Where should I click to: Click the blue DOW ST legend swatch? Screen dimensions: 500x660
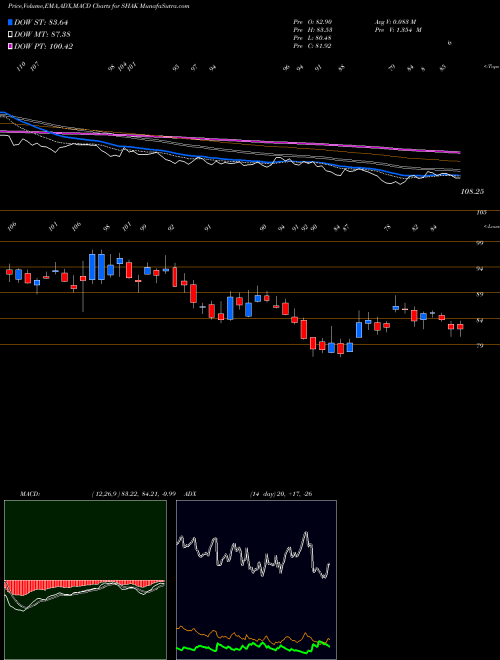10,22
